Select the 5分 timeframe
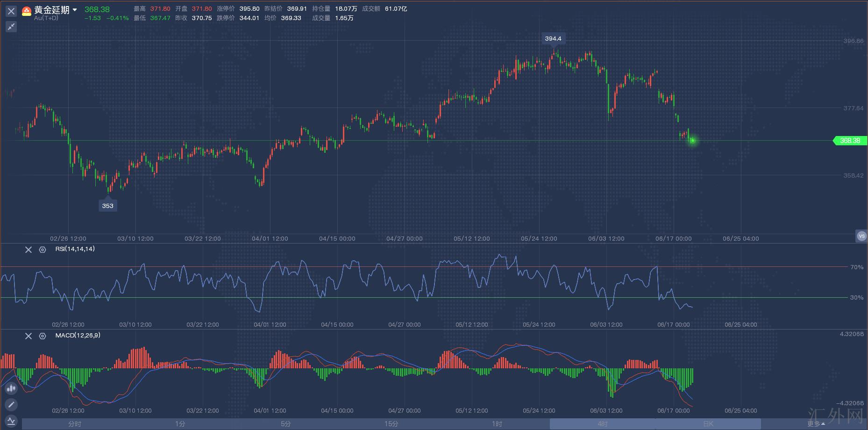 pyautogui.click(x=286, y=424)
